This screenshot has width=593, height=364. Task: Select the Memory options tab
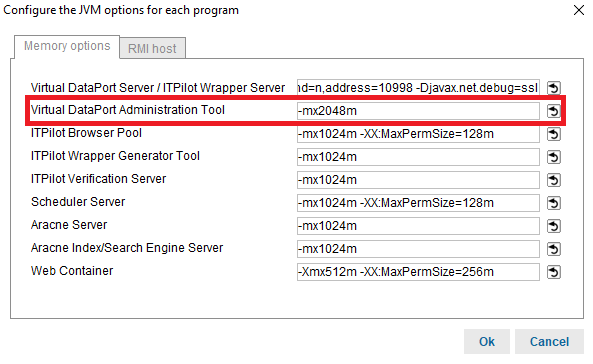pyautogui.click(x=67, y=47)
